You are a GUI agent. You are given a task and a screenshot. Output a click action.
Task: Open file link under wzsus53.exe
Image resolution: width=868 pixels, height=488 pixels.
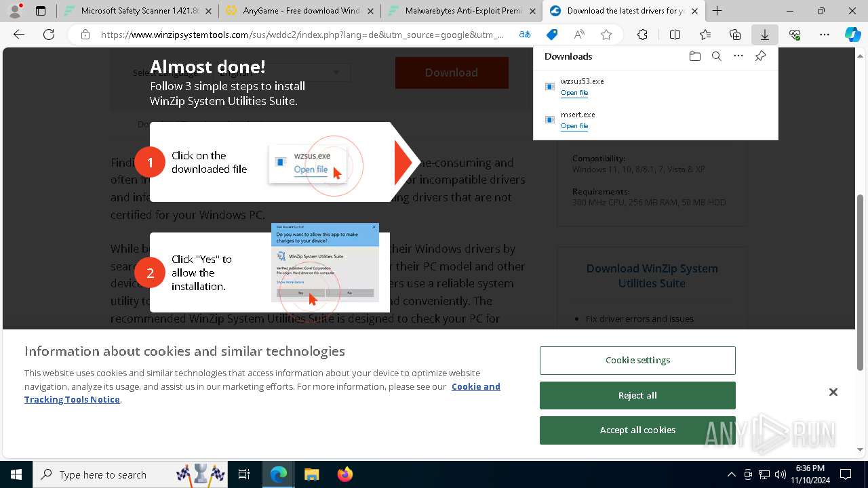pyautogui.click(x=574, y=93)
